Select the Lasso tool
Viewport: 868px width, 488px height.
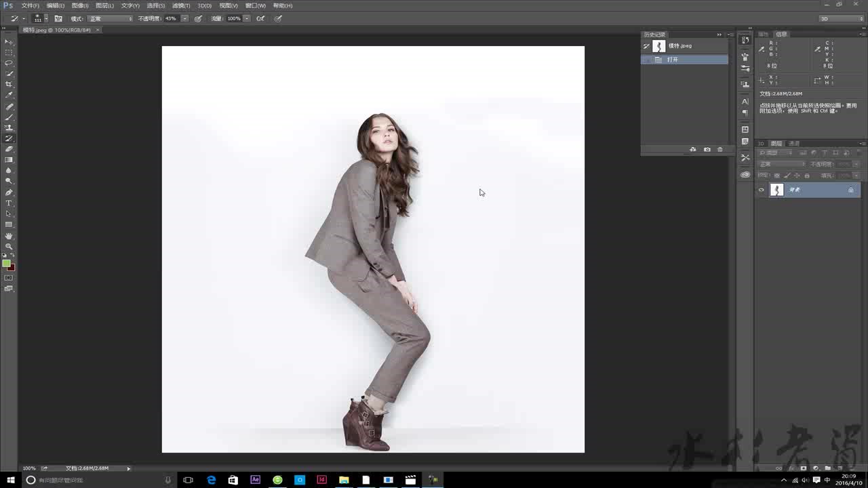(x=9, y=63)
